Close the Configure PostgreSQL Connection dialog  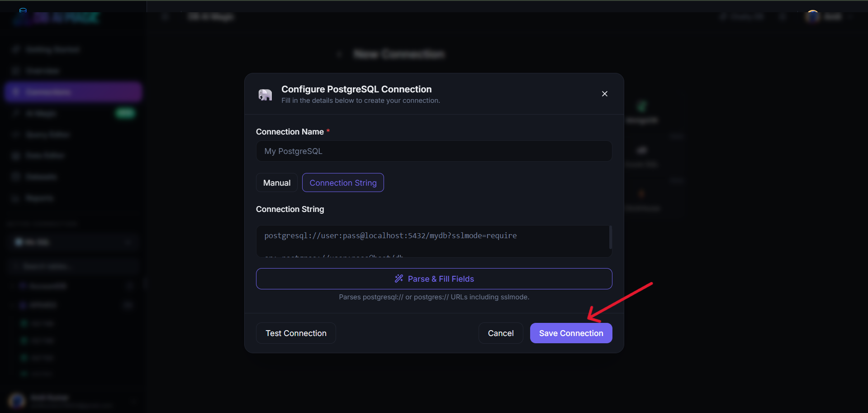(604, 94)
